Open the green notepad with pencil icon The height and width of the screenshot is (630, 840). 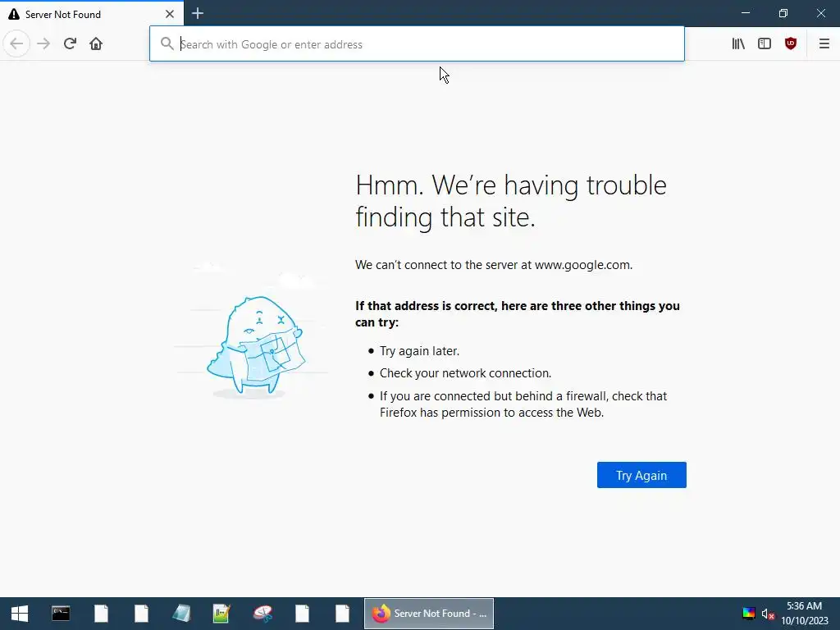221,614
